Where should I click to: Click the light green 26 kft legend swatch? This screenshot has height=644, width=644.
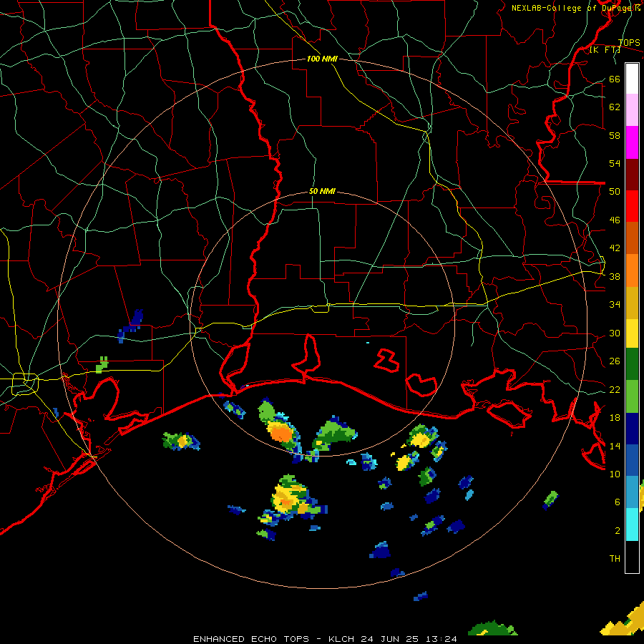click(632, 396)
